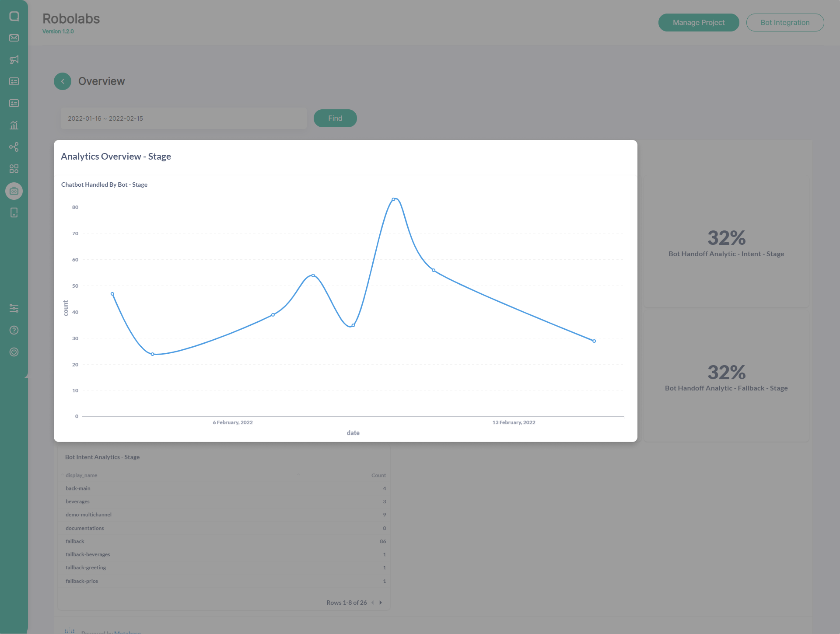
Task: Open the grid apps sidebar icon
Action: pyautogui.click(x=14, y=169)
